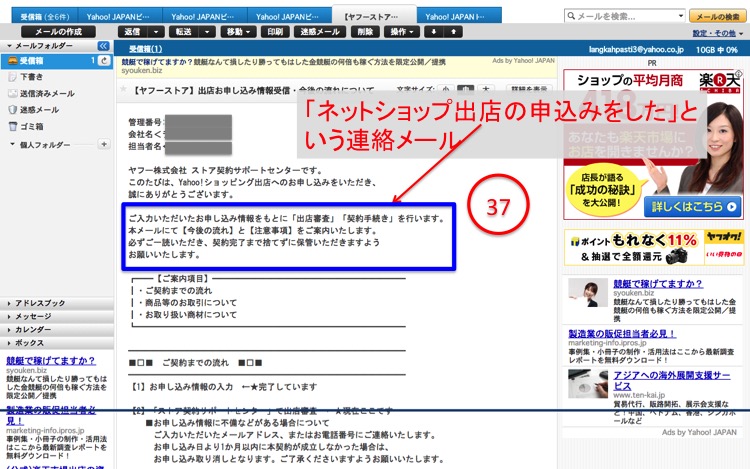The width and height of the screenshot is (750, 469).
Task: Open the forward options dropdown arrow
Action: point(207,32)
